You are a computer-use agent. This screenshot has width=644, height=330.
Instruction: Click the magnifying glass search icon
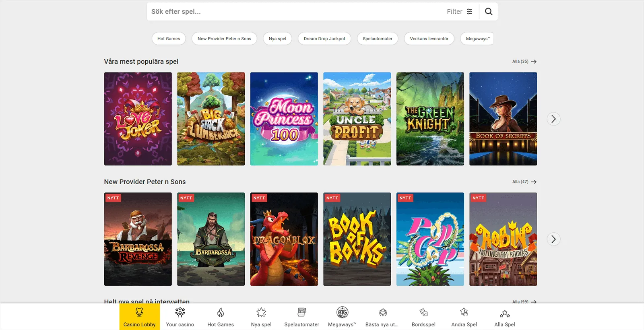click(488, 12)
